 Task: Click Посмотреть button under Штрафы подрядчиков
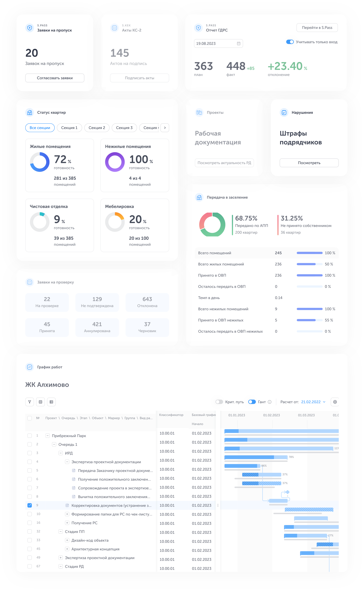(x=309, y=163)
